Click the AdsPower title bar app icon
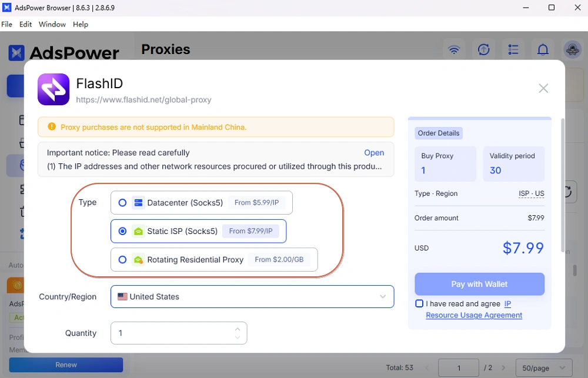This screenshot has width=588, height=378. tap(6, 8)
